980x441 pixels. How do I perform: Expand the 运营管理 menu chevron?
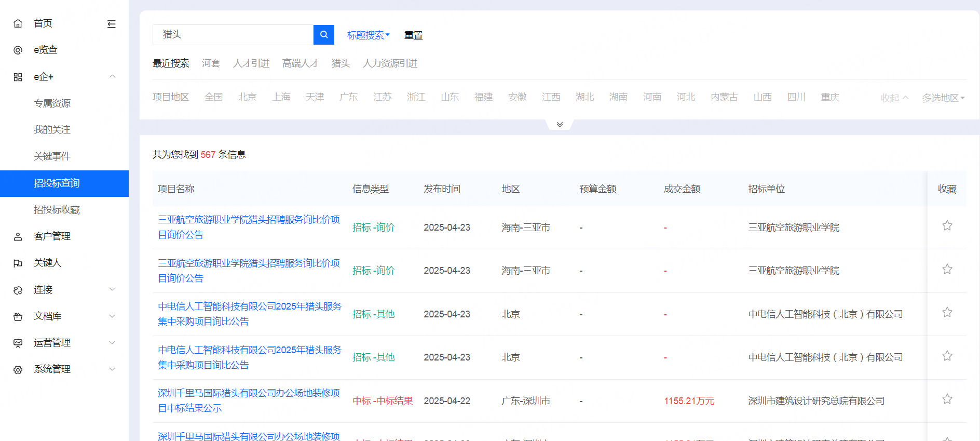[112, 342]
